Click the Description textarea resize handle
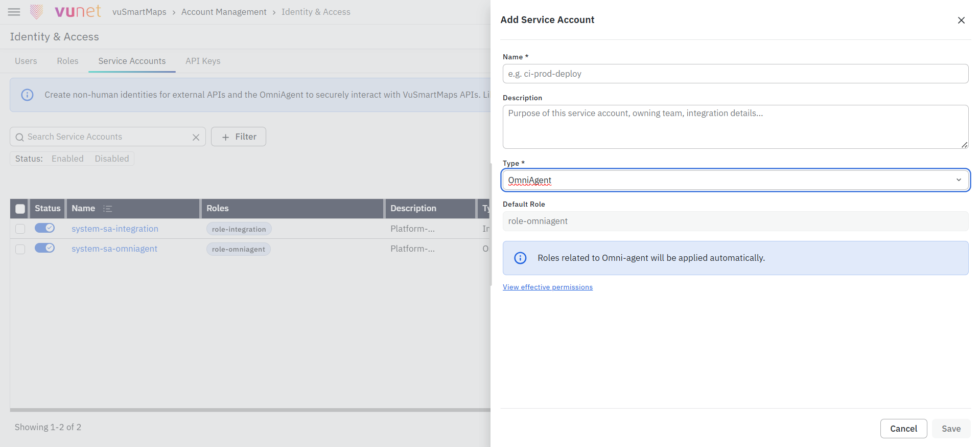The height and width of the screenshot is (447, 980). click(x=964, y=145)
